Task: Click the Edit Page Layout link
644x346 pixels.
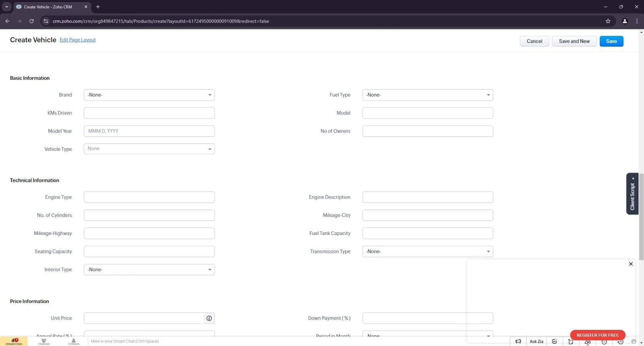Action: [x=77, y=40]
